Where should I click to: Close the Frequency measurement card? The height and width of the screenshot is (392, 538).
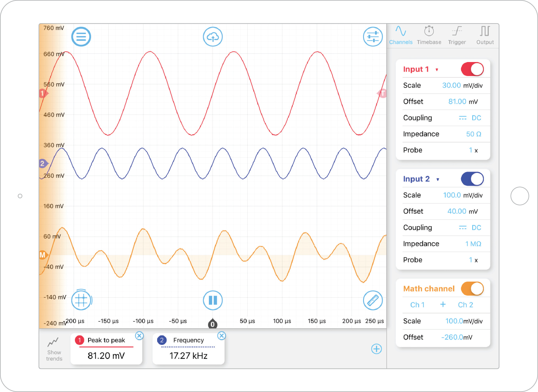coord(222,335)
